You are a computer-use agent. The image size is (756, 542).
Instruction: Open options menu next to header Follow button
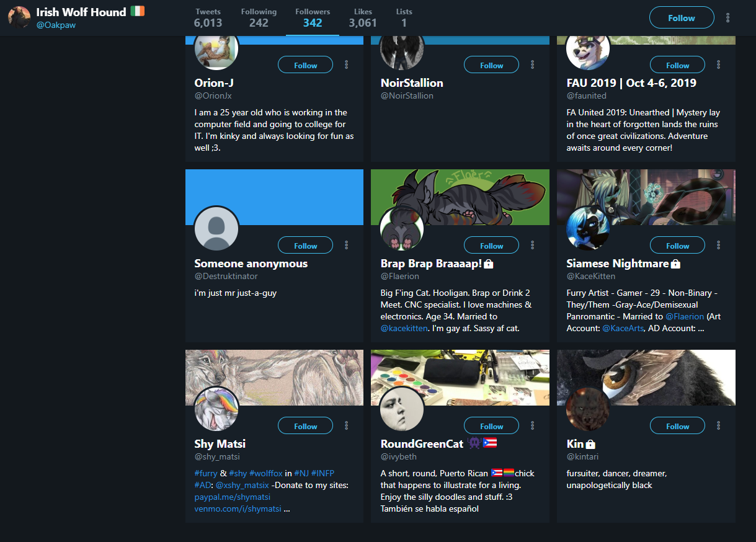(727, 18)
